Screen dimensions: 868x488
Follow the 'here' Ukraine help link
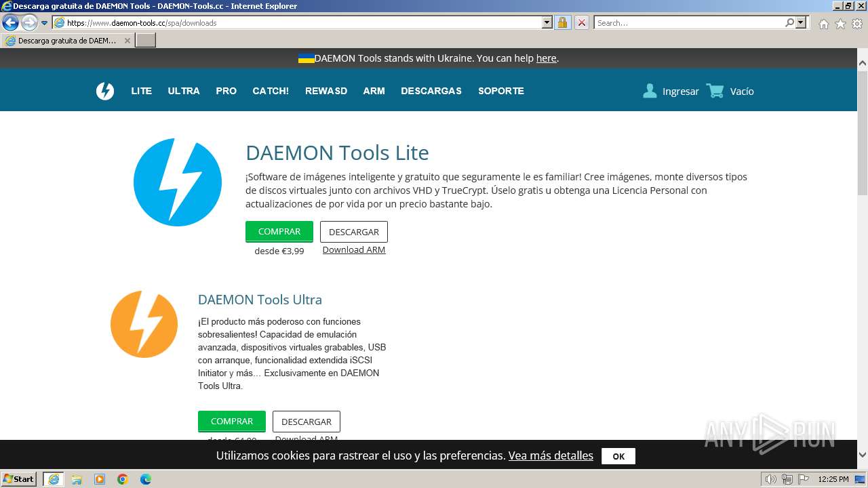pos(546,58)
